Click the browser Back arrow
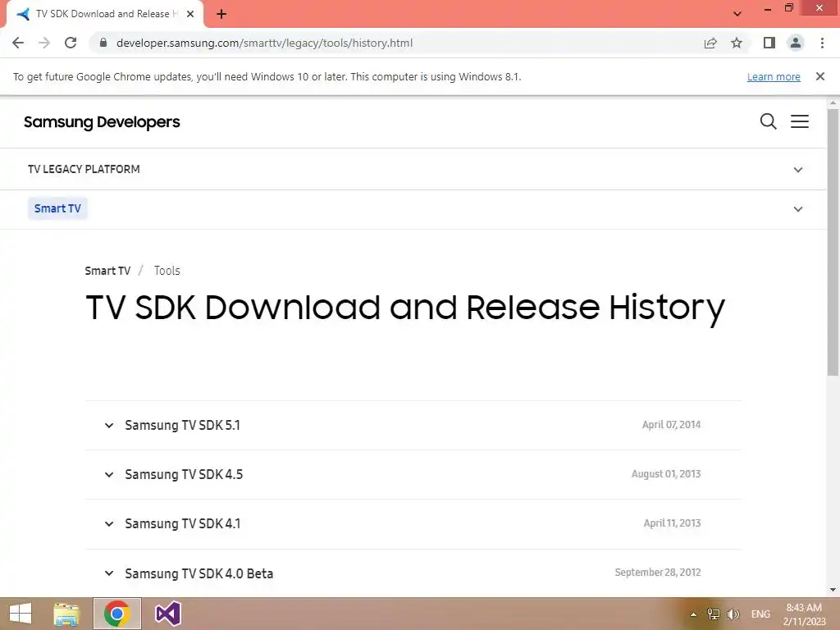 tap(18, 43)
